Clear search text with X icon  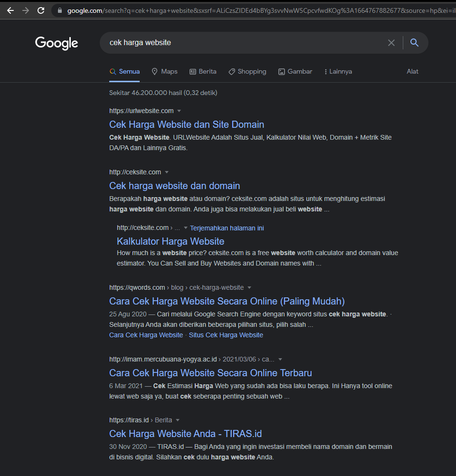click(x=391, y=43)
